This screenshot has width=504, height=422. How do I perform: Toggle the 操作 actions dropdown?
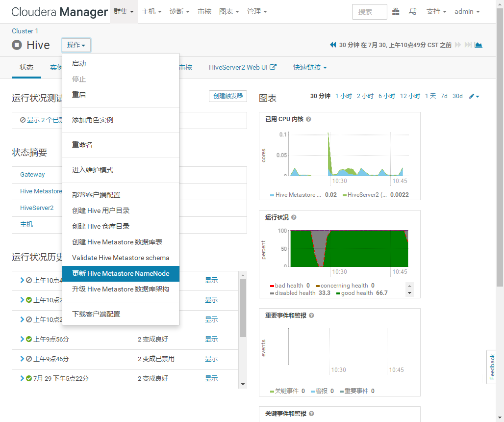76,45
